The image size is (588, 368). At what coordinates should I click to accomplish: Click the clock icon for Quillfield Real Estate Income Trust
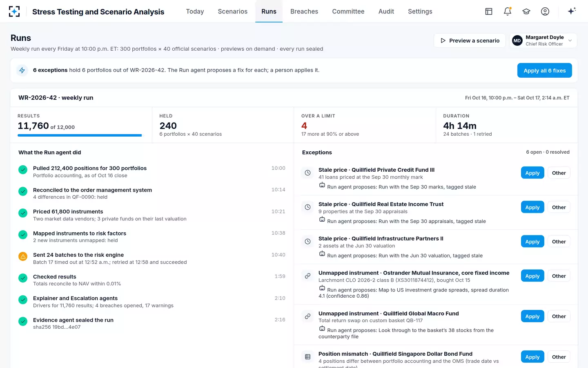308,207
